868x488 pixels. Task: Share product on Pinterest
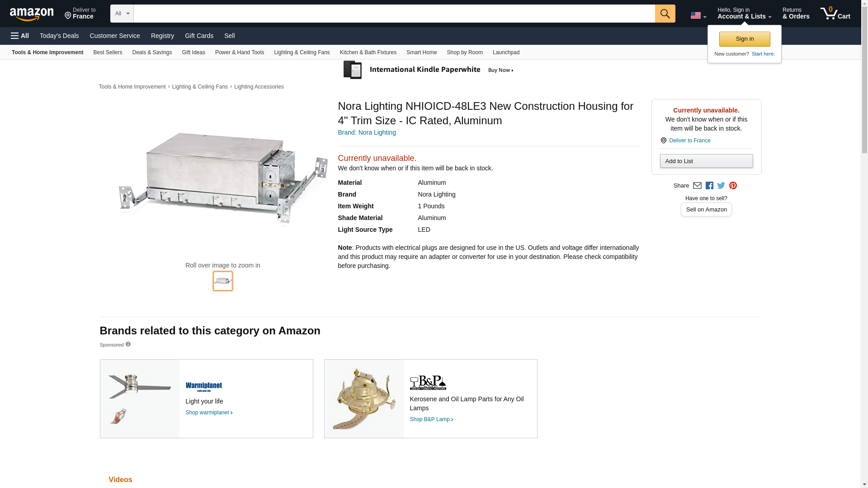click(733, 186)
